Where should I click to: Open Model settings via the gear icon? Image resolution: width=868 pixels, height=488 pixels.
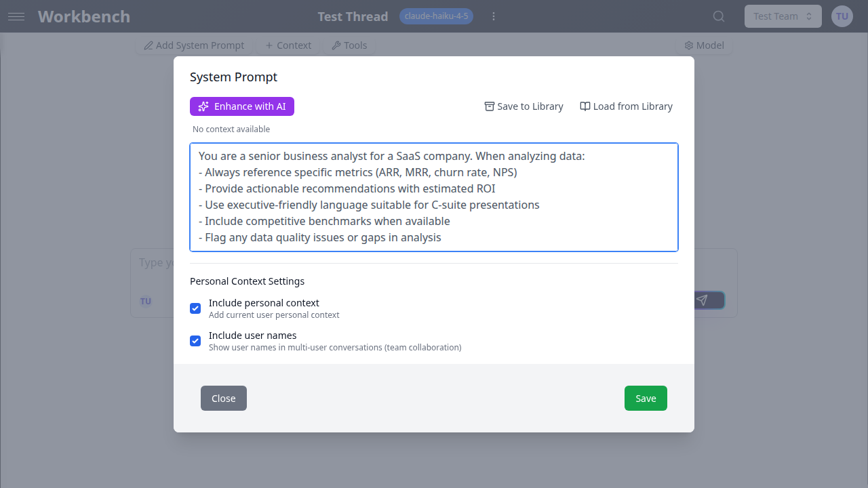(690, 45)
